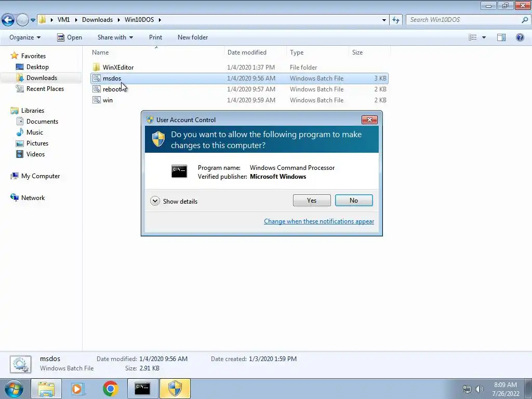Click the win batch file icon
The height and width of the screenshot is (399, 532).
pyautogui.click(x=96, y=100)
